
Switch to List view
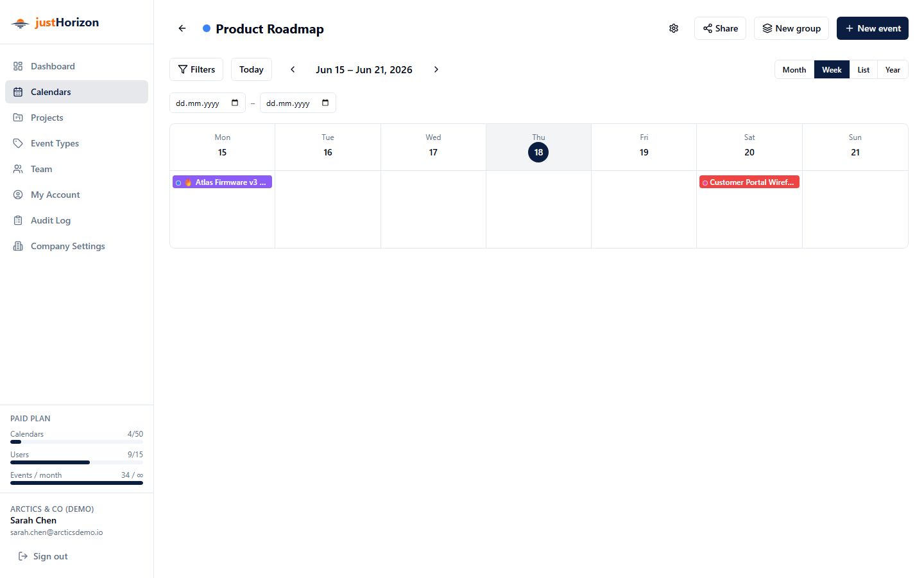tap(864, 69)
